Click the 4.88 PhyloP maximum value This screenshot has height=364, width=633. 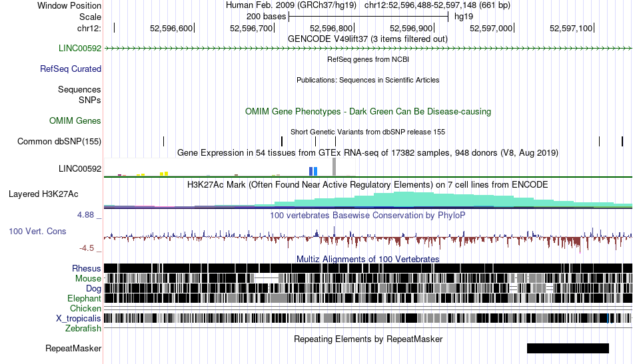tap(85, 215)
